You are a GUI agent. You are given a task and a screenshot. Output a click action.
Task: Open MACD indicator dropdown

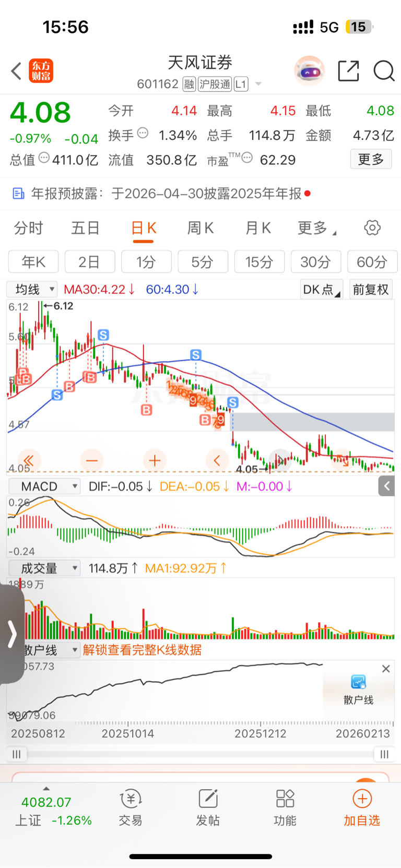point(44,486)
